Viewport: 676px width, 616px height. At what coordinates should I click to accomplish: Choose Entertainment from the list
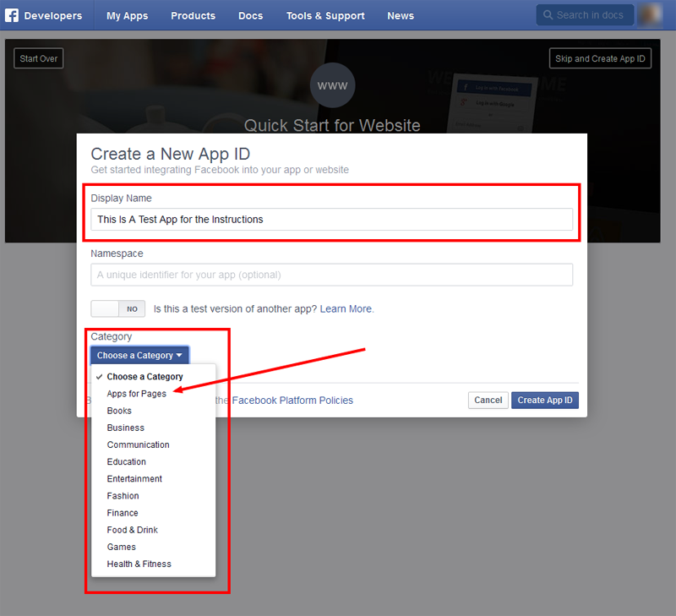pos(134,479)
